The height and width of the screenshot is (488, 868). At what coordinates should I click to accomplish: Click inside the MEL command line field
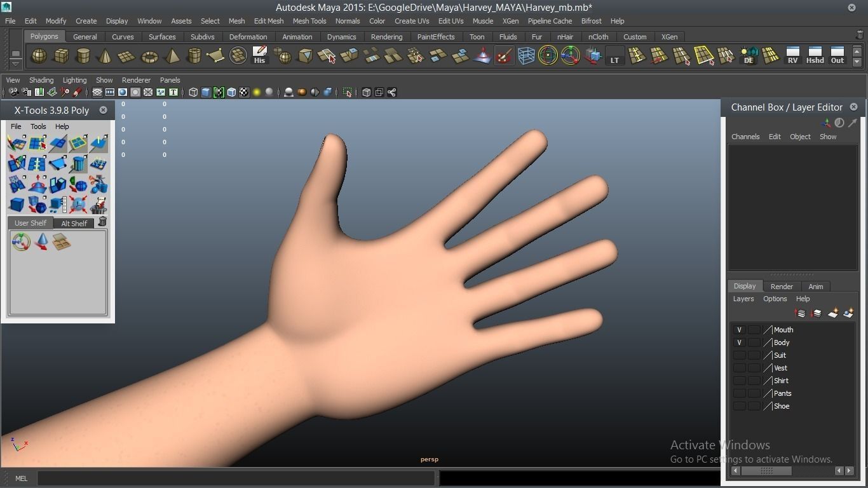pyautogui.click(x=236, y=478)
